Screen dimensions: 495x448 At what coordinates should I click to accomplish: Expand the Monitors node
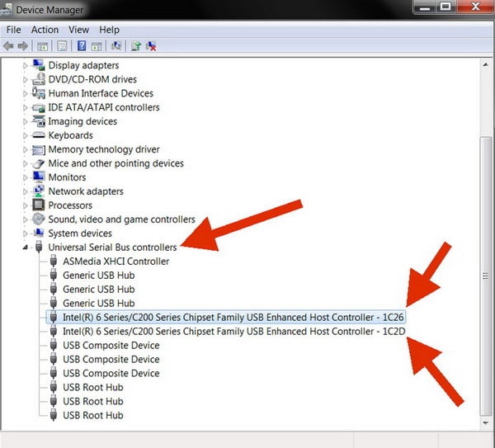[26, 177]
